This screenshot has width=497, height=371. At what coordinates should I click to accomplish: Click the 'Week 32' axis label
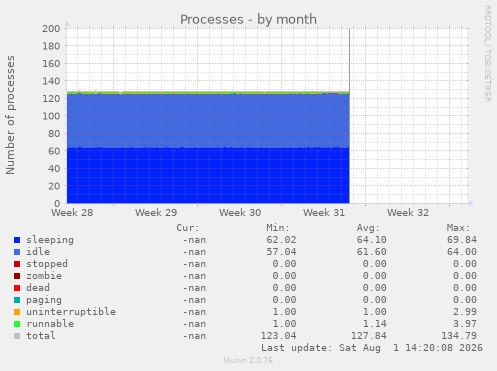(x=408, y=213)
